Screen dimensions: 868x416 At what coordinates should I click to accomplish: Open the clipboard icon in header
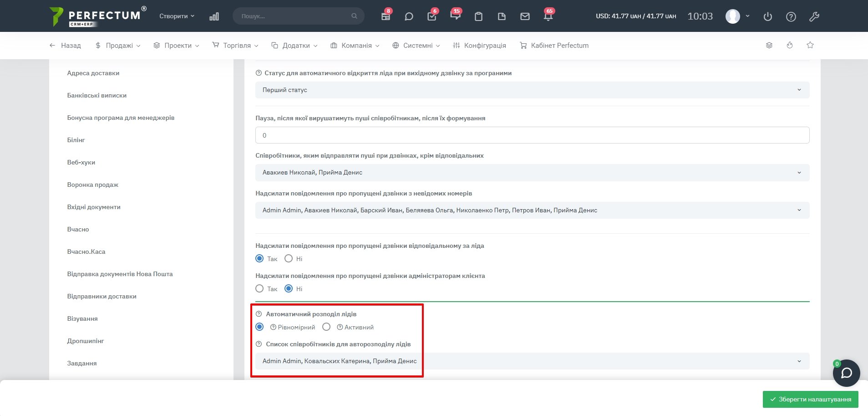coord(478,16)
